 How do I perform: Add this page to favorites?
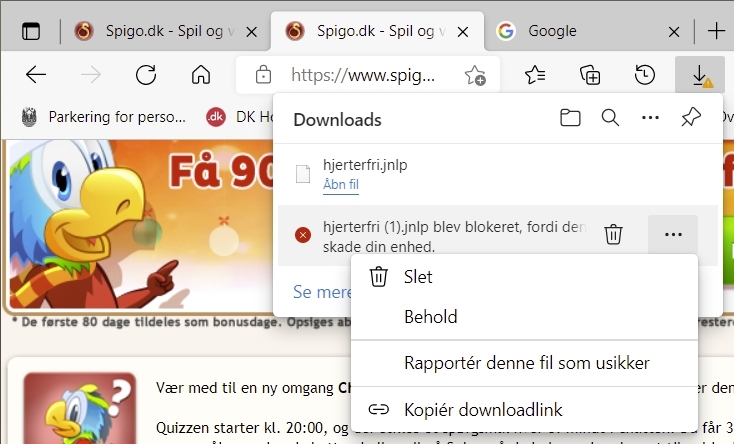pos(475,75)
